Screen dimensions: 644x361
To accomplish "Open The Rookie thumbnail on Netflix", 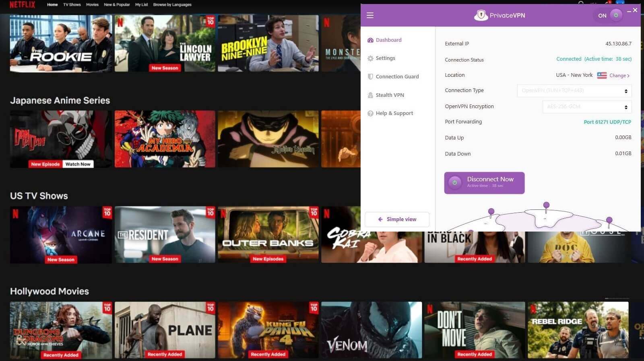I will [61, 43].
